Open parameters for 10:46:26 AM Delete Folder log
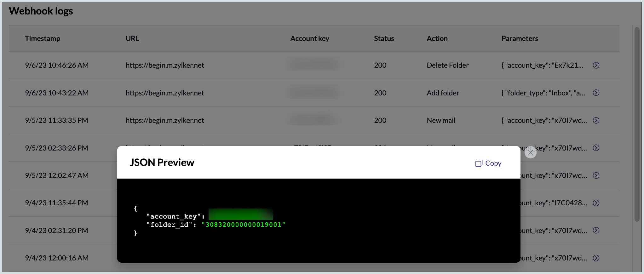644x274 pixels. (596, 65)
